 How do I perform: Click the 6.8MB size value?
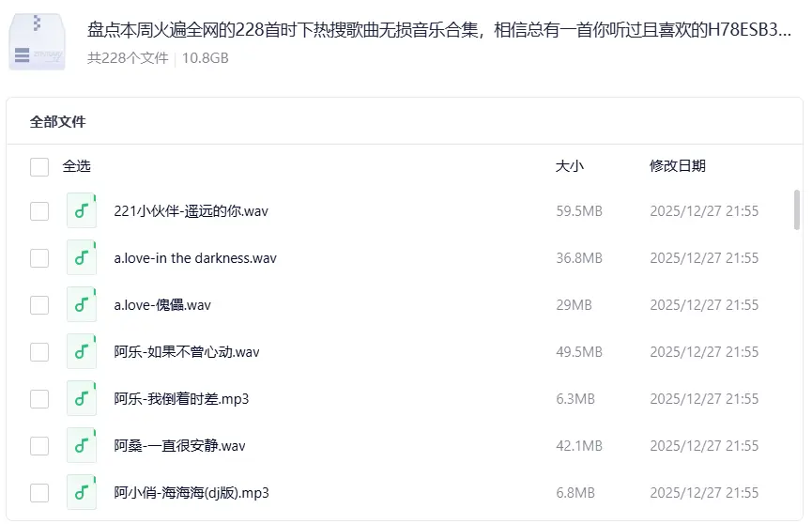coord(575,492)
